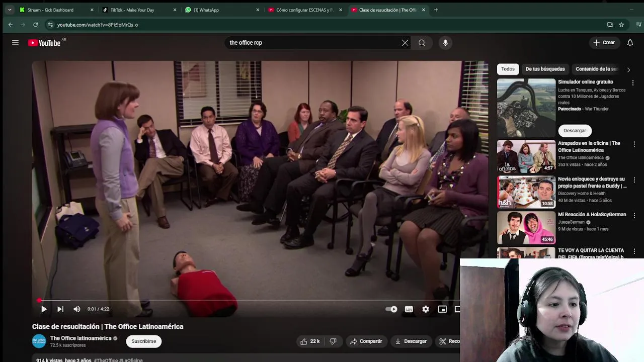Click the #LaOficina hashtag
This screenshot has height=362, width=644.
tap(131, 360)
